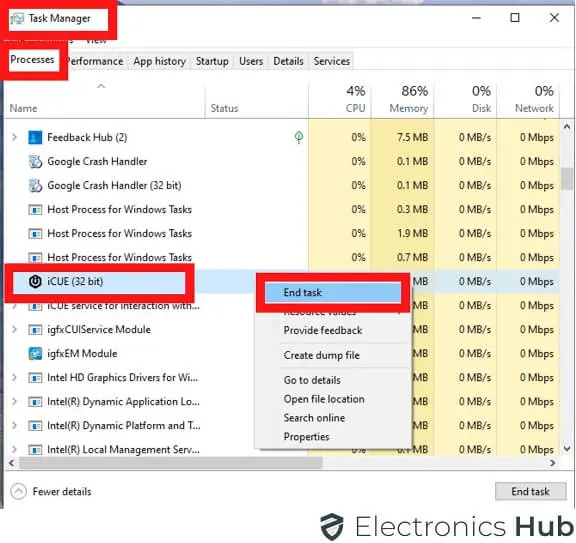Open the Startup tab
The image size is (576, 543).
(x=212, y=61)
